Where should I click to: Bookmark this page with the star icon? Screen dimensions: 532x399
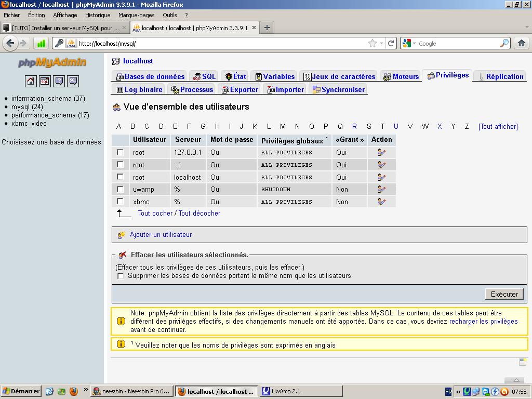[x=372, y=44]
